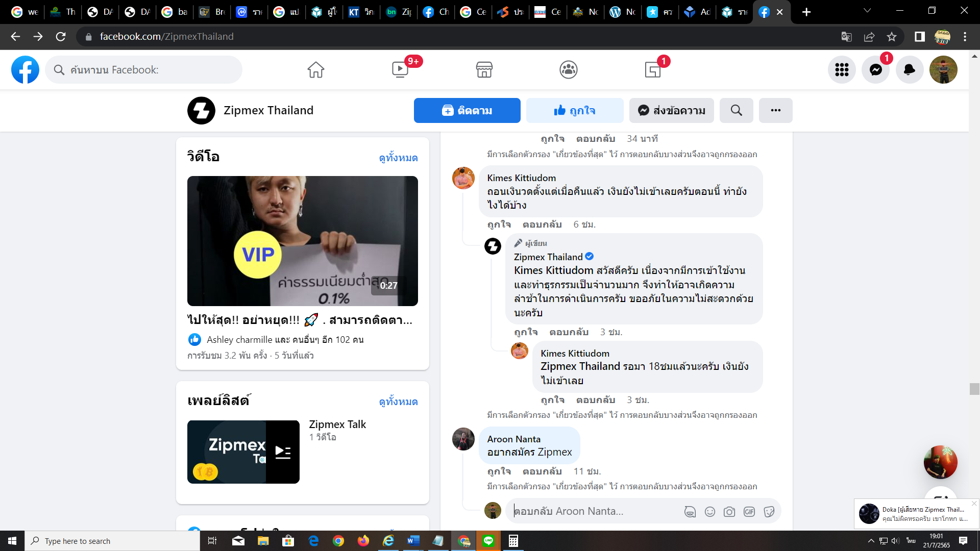Open the notifications bell icon

910,70
